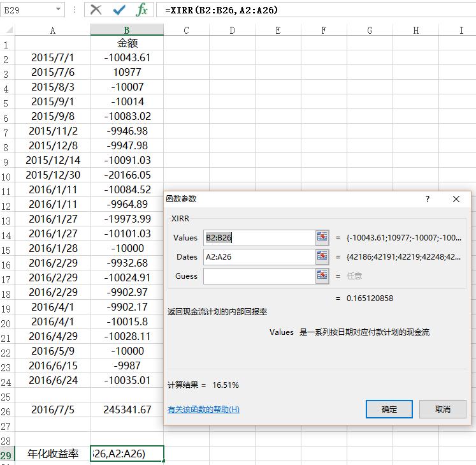Focus the empty Guess input field
The image size is (476, 465).
tap(259, 276)
